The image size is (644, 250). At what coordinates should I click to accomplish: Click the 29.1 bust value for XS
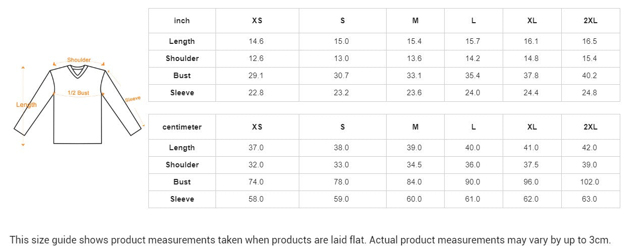point(256,76)
